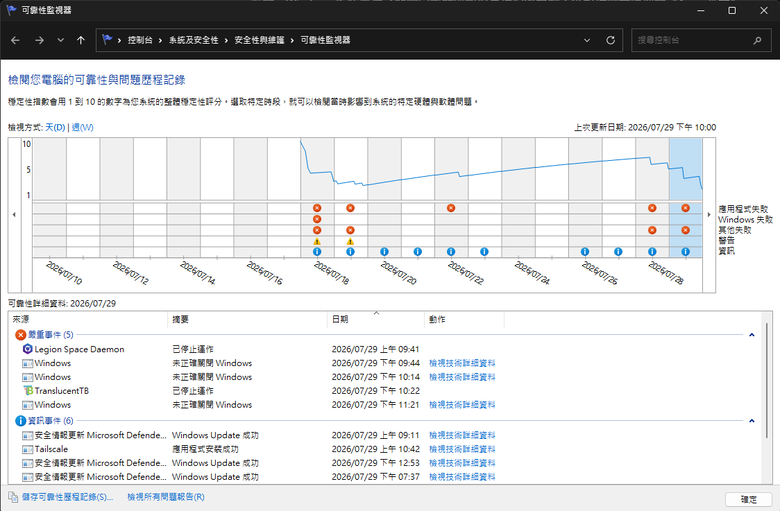The height and width of the screenshot is (511, 780).
Task: Select information icon on 2026/07/27
Action: tap(618, 252)
